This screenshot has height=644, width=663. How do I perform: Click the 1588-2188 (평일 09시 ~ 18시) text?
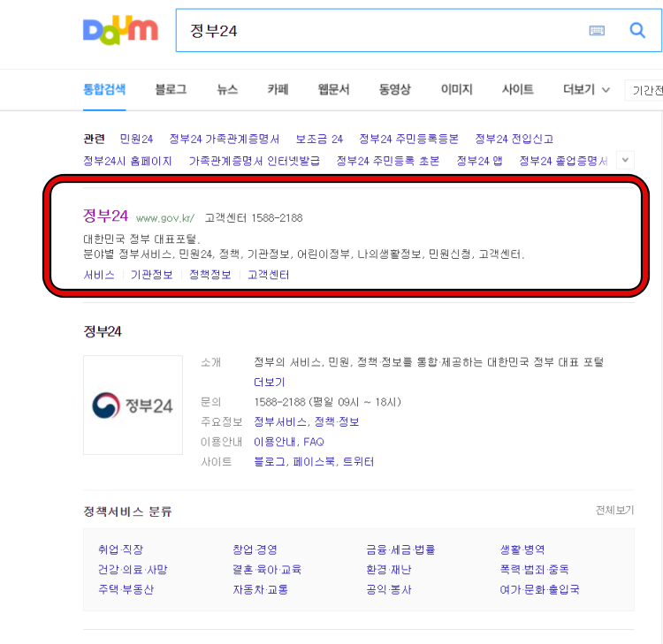pyautogui.click(x=327, y=402)
